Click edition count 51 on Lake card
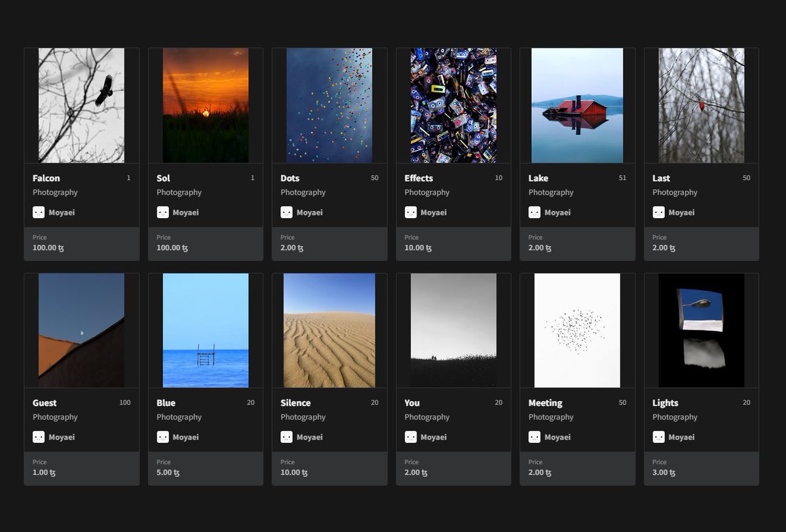 click(622, 178)
